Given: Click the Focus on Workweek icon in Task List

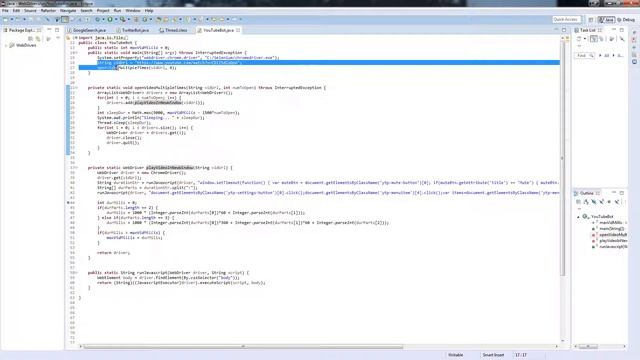Looking at the screenshot, I should tap(611, 39).
